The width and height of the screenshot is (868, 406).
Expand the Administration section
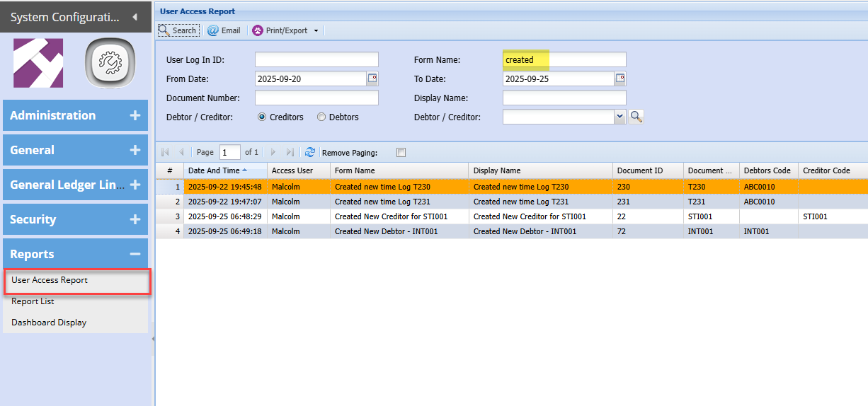(135, 115)
